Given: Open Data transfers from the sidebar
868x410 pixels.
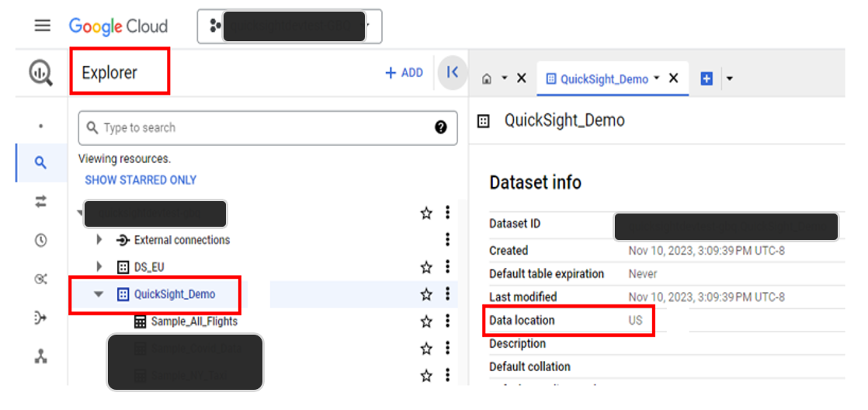Looking at the screenshot, I should 40,202.
